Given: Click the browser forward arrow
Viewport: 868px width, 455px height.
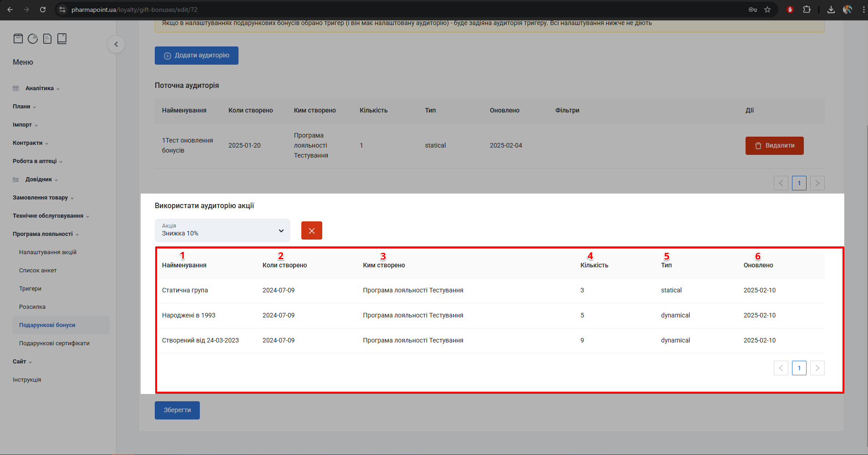Looking at the screenshot, I should click(26, 10).
